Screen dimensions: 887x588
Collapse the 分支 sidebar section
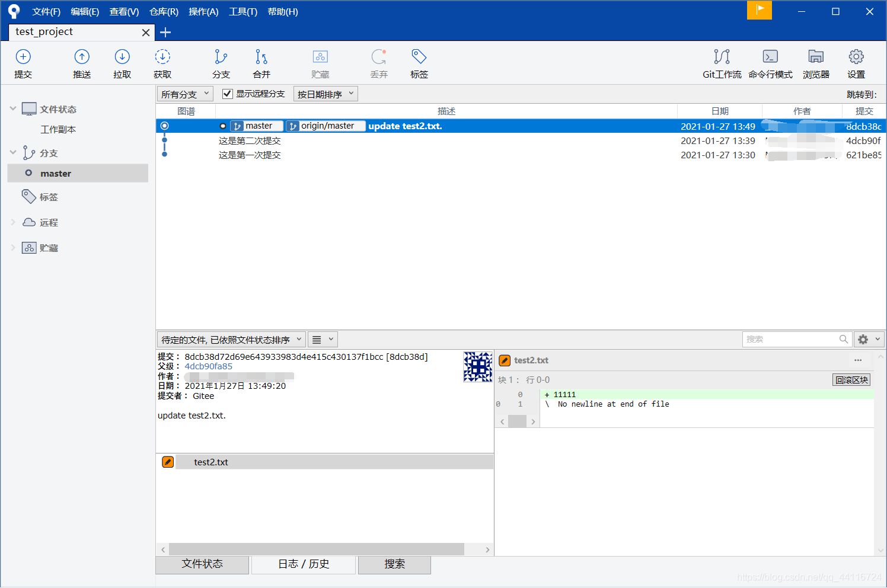pyautogui.click(x=13, y=152)
